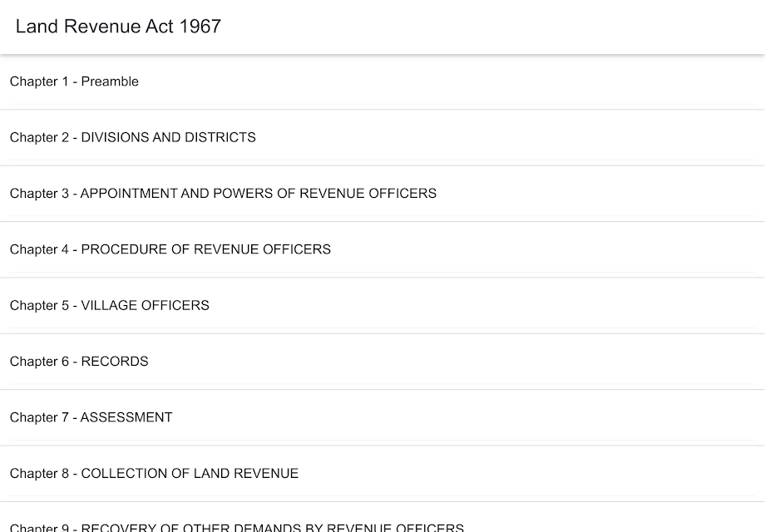Open Chapter 4 list entry
This screenshot has height=532, width=765.
click(x=382, y=250)
